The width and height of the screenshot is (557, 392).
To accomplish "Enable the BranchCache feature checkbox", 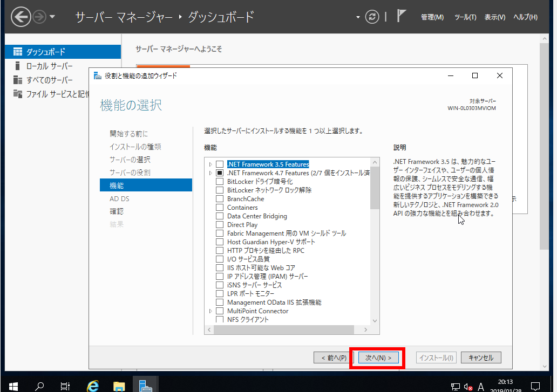I will (x=220, y=199).
